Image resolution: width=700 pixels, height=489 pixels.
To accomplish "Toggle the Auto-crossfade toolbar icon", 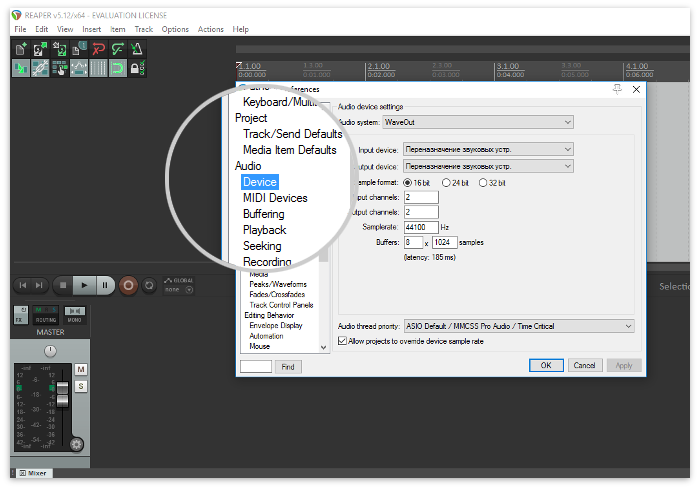I will click(21, 68).
